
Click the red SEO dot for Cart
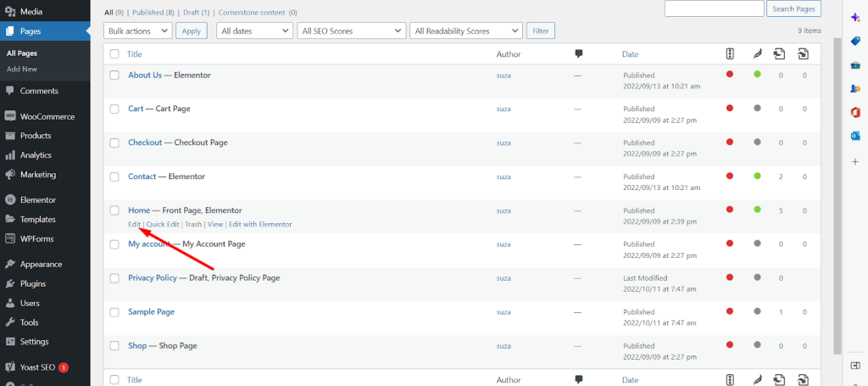[x=730, y=108]
